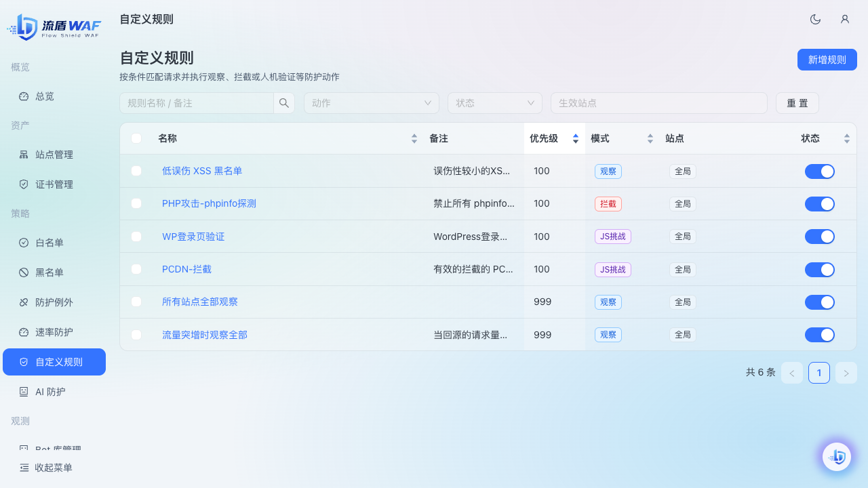868x488 pixels.
Task: Disable the WP登录页验证 rule switch
Action: click(x=820, y=237)
